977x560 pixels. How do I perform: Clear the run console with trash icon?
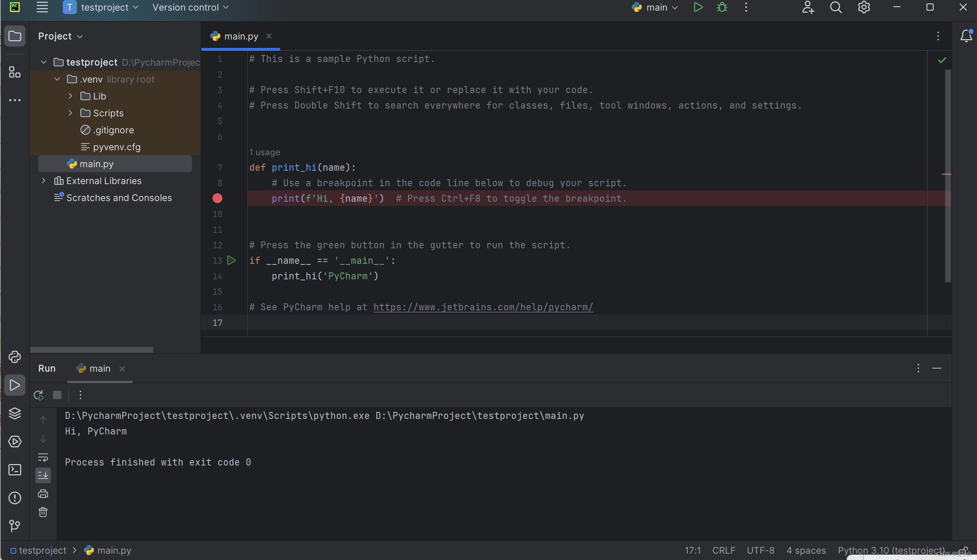pyautogui.click(x=43, y=512)
